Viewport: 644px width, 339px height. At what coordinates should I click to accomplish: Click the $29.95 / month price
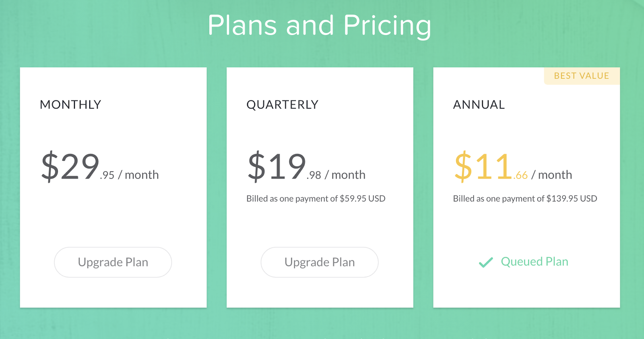[x=100, y=166]
